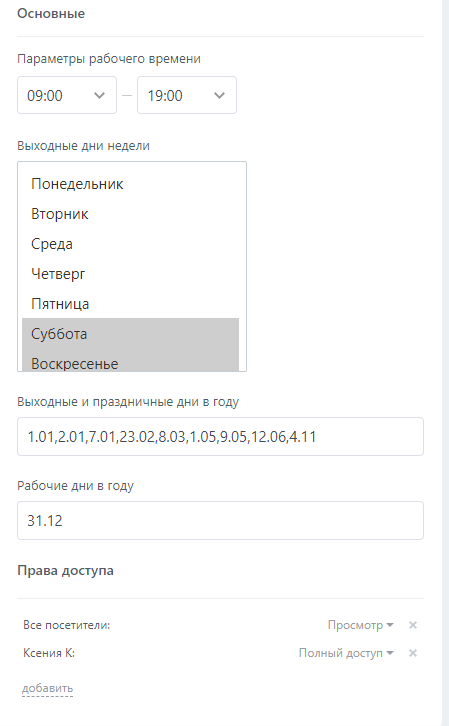Select Четверг in the weekend days list
The width and height of the screenshot is (449, 726).
tap(131, 274)
